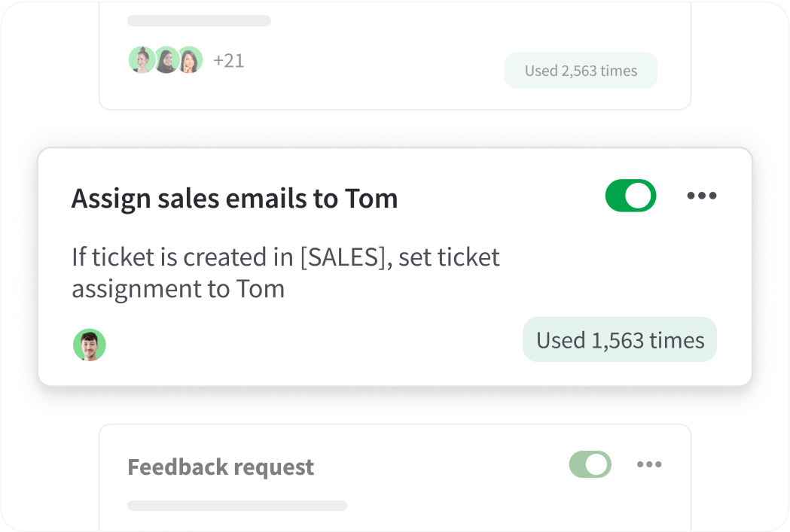The image size is (790, 532).
Task: Open actions dropdown for the sales automation
Action: coord(702,196)
